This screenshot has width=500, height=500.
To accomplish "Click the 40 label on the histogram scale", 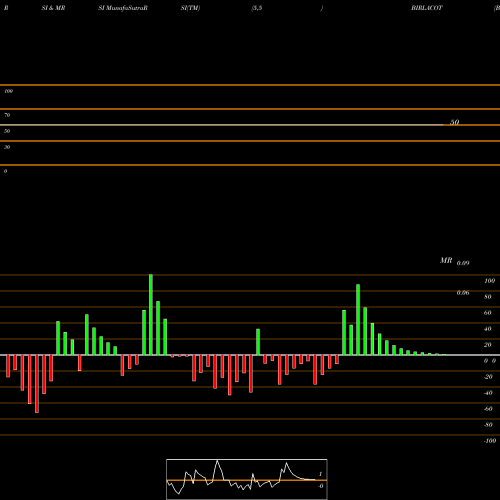I will pyautogui.click(x=488, y=329).
